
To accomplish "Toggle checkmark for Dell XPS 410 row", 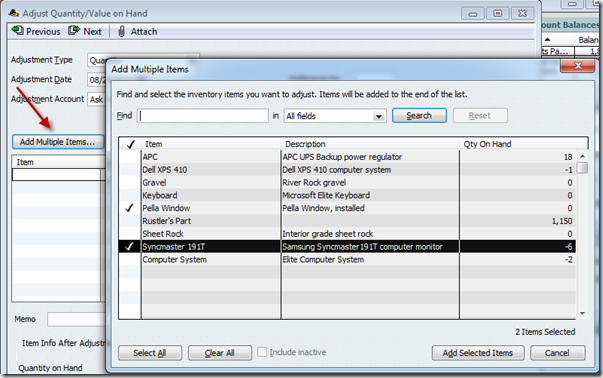I will click(x=130, y=170).
